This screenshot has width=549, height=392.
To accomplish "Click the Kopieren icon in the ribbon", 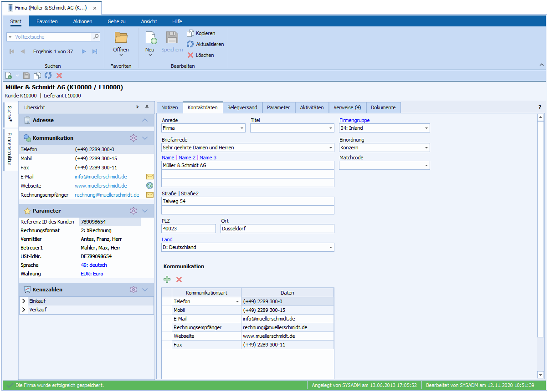I will pos(190,33).
